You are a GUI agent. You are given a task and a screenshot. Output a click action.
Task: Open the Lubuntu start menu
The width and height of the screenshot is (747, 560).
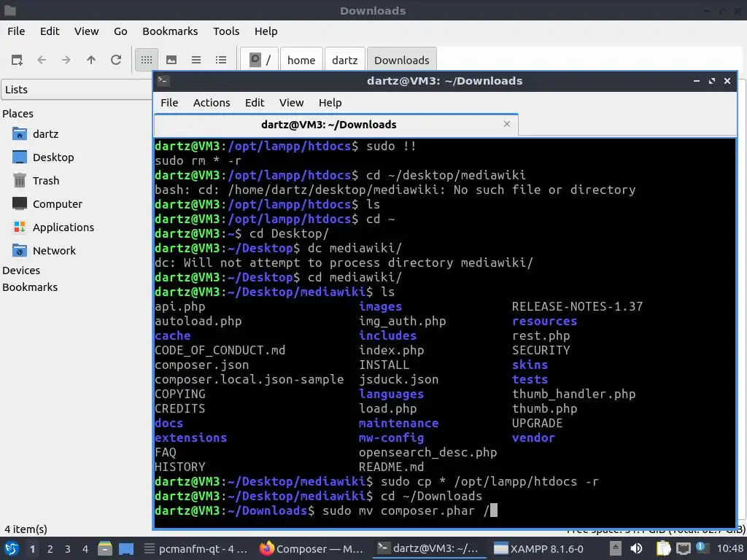click(12, 548)
